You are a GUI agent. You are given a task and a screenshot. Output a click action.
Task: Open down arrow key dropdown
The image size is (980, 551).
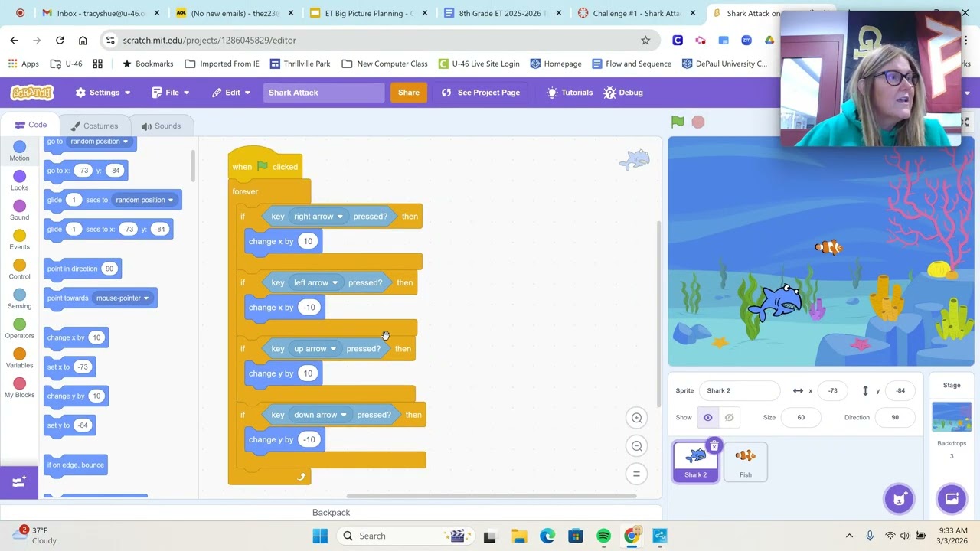(320, 415)
